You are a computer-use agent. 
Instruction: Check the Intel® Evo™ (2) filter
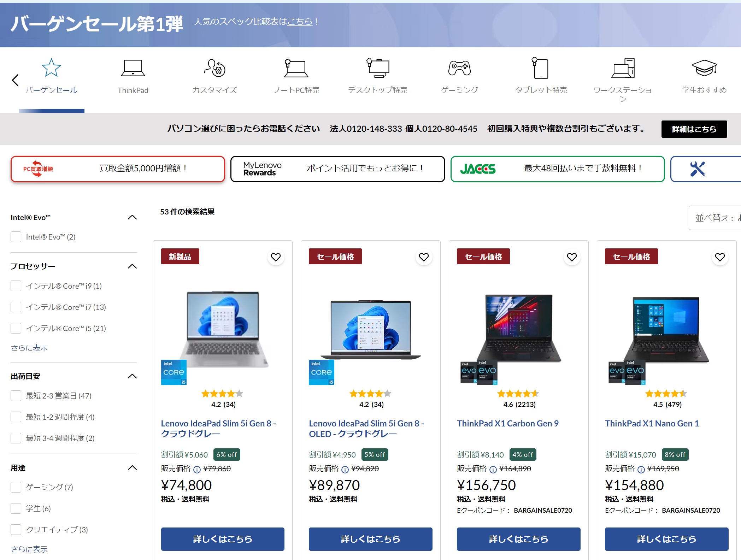16,237
